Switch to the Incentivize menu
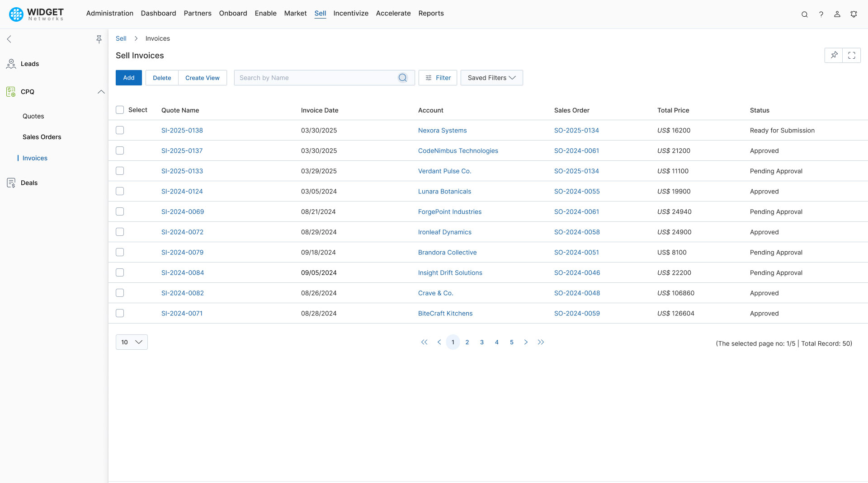 point(351,14)
